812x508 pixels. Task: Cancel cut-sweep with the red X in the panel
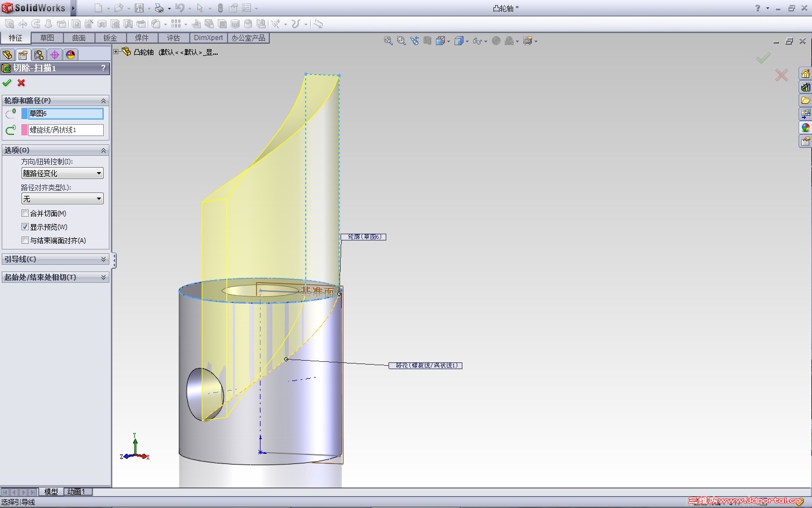[21, 83]
